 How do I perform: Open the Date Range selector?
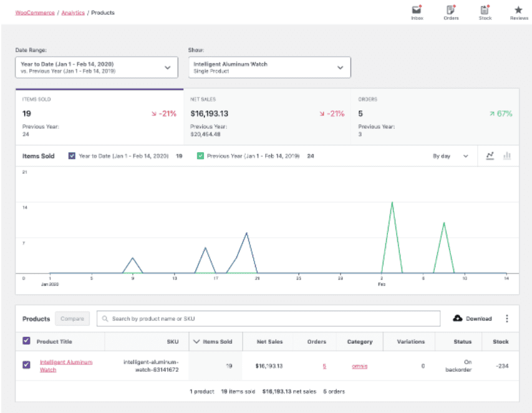click(98, 67)
